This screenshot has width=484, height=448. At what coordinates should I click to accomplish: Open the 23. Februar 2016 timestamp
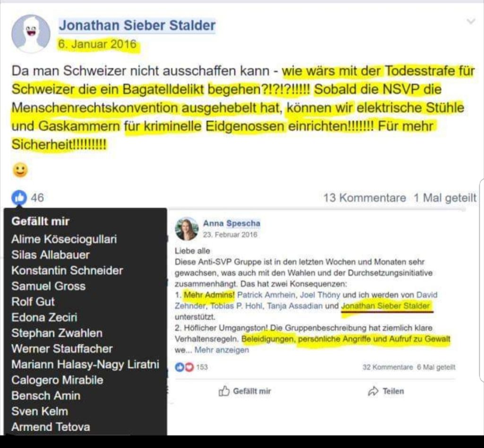tap(230, 235)
